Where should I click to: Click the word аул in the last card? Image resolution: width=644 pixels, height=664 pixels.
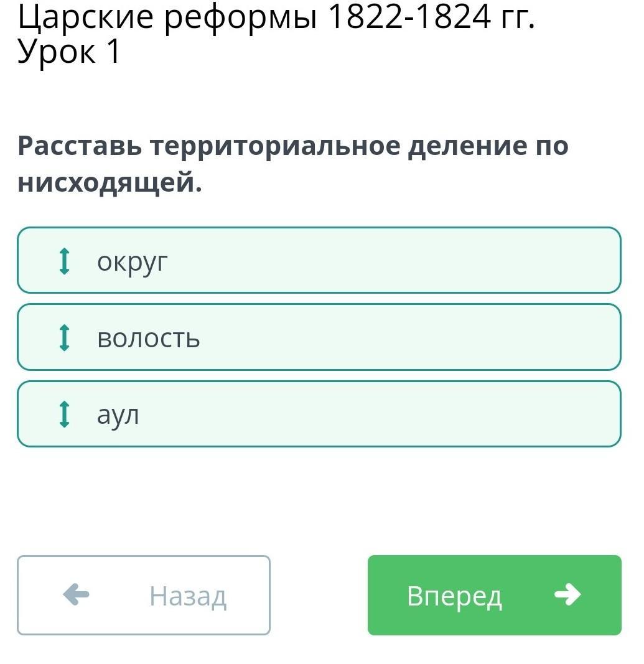(x=118, y=416)
